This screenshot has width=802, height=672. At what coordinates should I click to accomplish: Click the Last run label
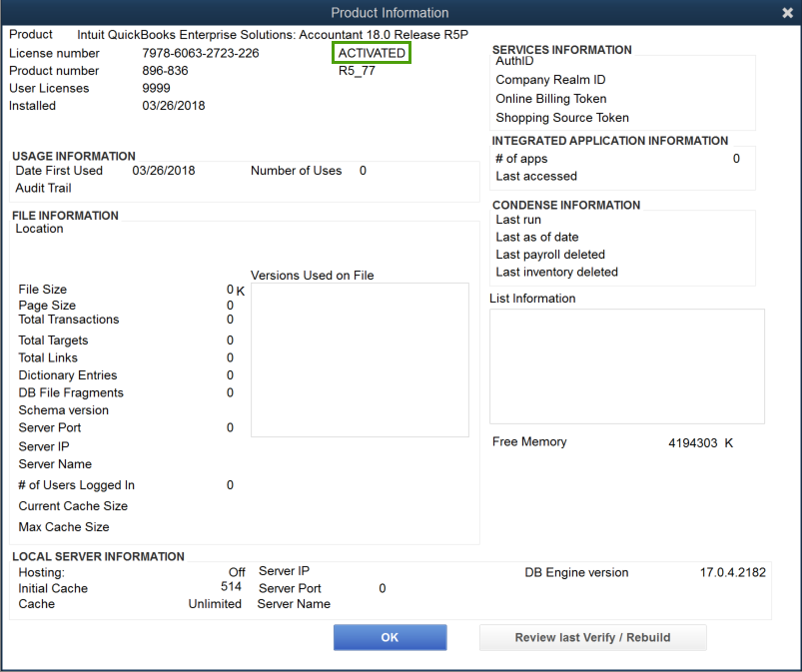(x=518, y=220)
